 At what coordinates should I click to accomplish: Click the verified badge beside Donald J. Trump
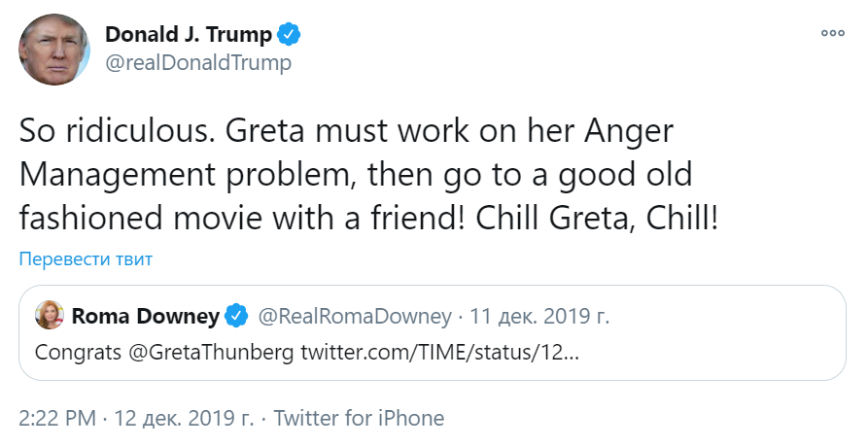pos(290,35)
